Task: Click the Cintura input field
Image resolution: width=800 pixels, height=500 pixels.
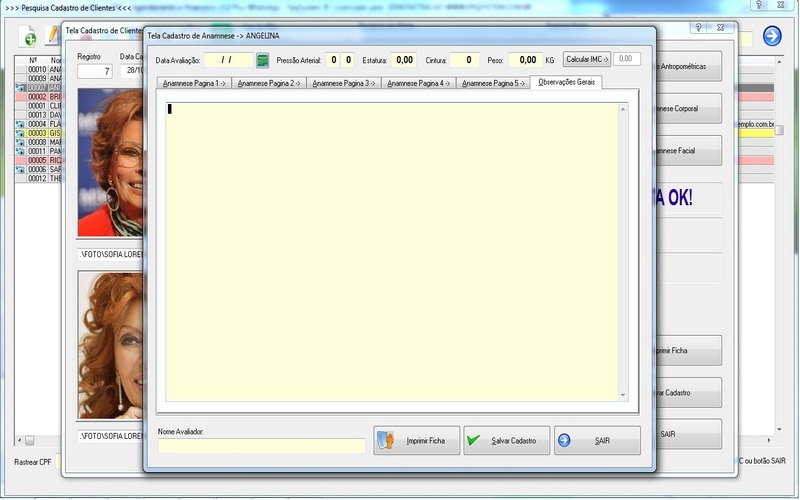Action: 464,60
